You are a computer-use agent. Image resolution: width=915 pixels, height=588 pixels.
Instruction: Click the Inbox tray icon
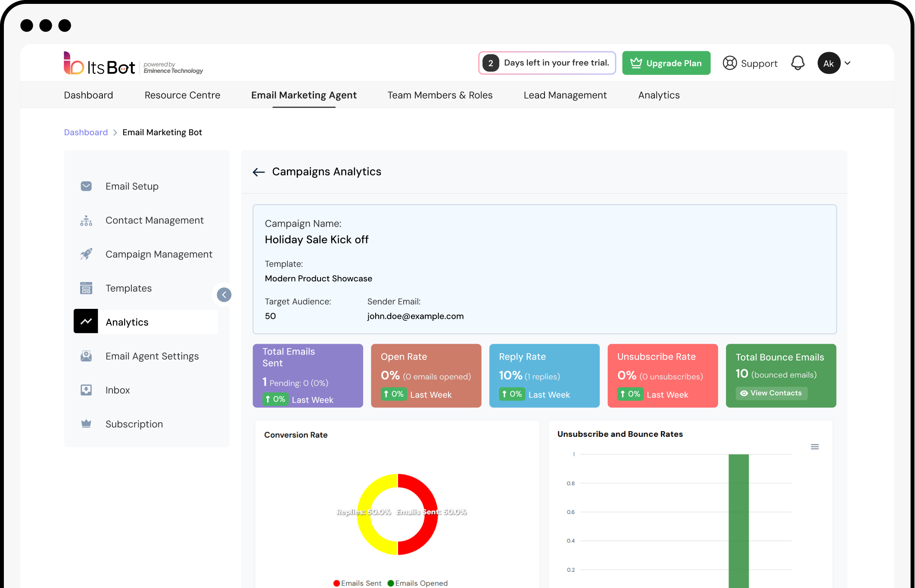click(x=86, y=390)
